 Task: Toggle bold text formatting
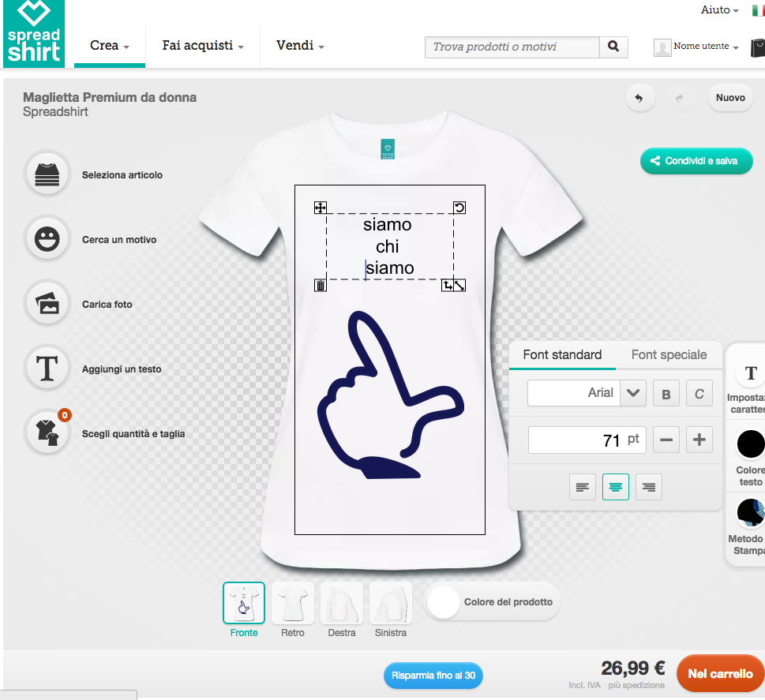[666, 394]
